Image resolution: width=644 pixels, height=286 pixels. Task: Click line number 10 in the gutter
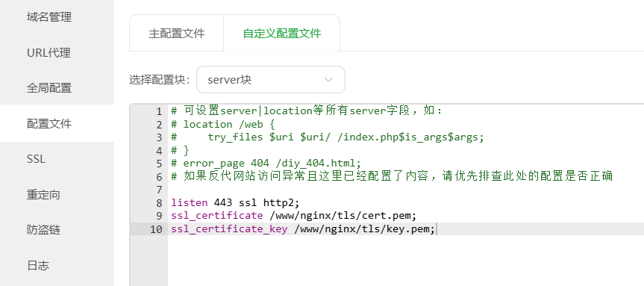pyautogui.click(x=156, y=229)
